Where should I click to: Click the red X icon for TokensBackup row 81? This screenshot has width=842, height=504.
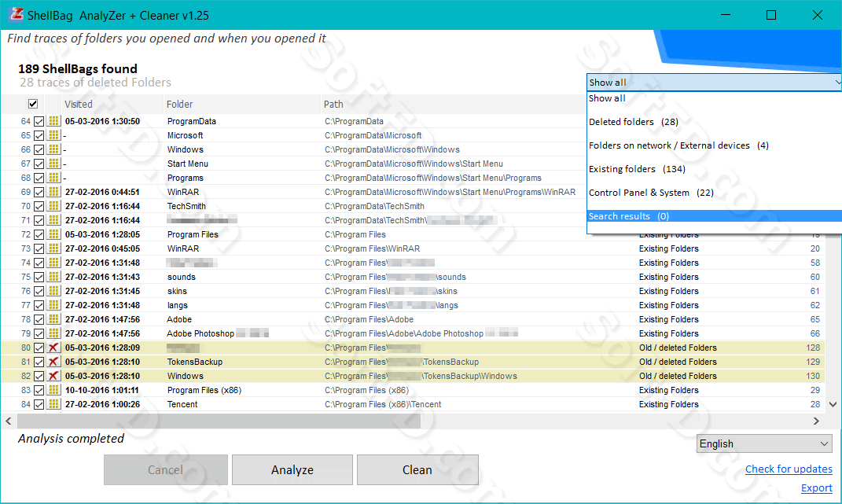(x=53, y=362)
